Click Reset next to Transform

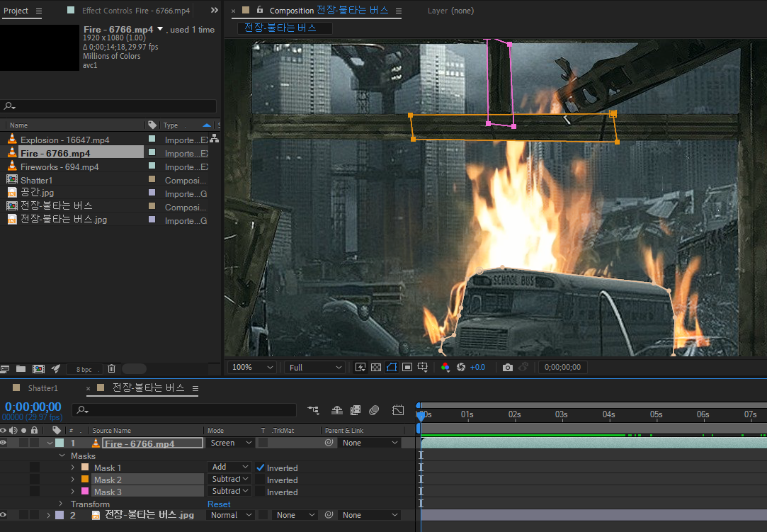[x=219, y=504]
